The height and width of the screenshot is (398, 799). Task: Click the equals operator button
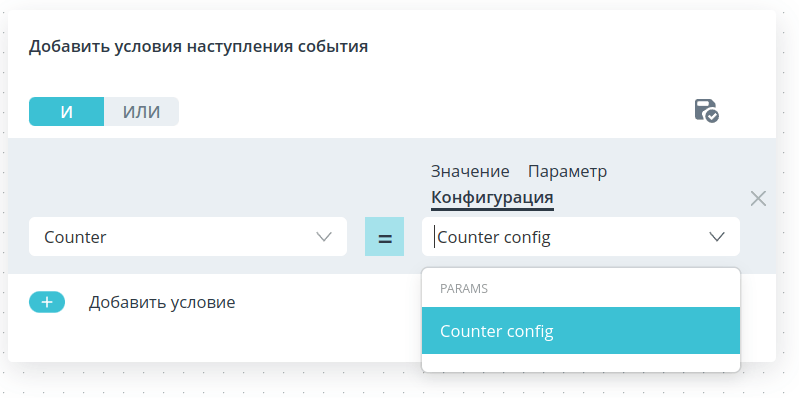[x=384, y=236]
